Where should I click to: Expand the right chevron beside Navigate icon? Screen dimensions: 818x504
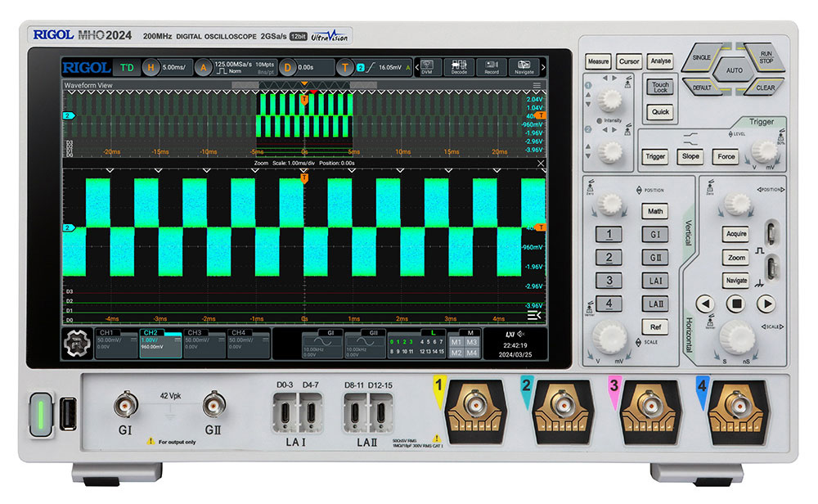(542, 67)
